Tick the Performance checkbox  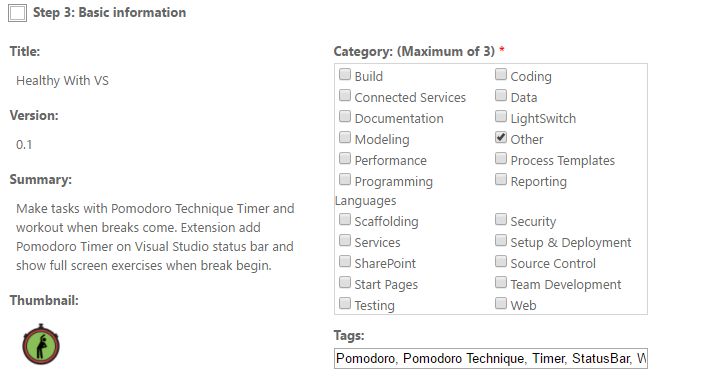click(345, 158)
